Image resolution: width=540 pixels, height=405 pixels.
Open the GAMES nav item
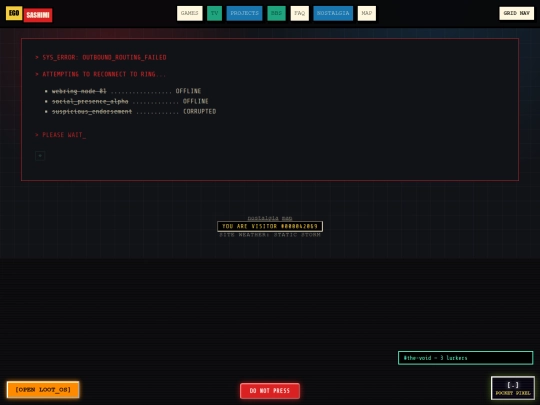click(x=190, y=13)
